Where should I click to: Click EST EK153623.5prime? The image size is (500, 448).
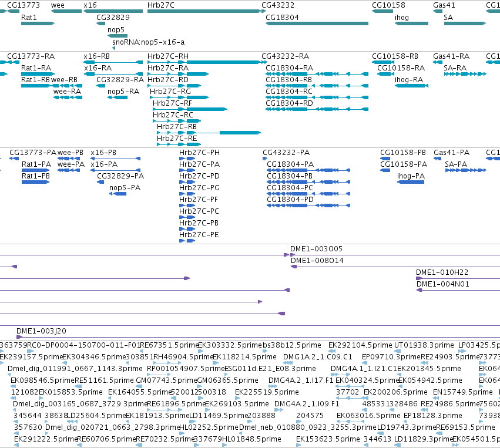pos(328,439)
